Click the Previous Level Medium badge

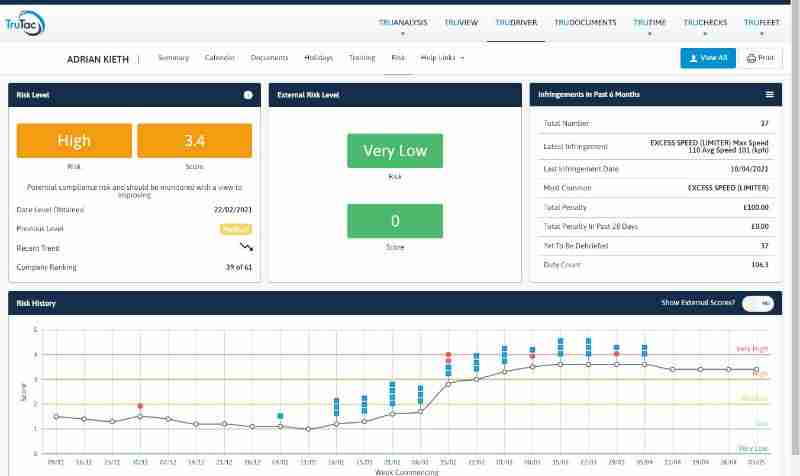tap(236, 229)
